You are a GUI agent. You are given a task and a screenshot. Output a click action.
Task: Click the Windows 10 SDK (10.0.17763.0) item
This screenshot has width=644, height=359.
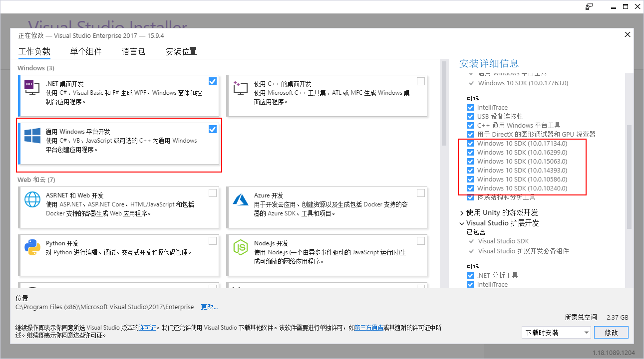[x=523, y=83]
